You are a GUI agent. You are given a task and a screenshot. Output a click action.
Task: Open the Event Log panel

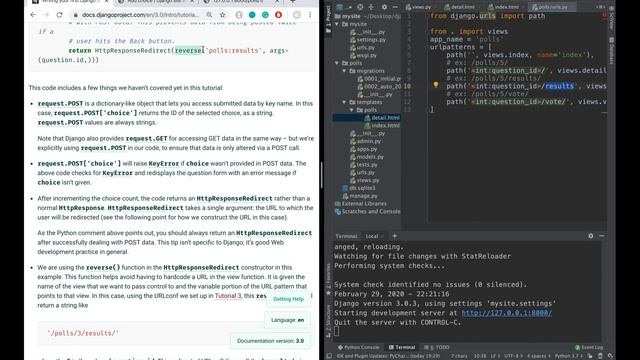click(x=589, y=347)
